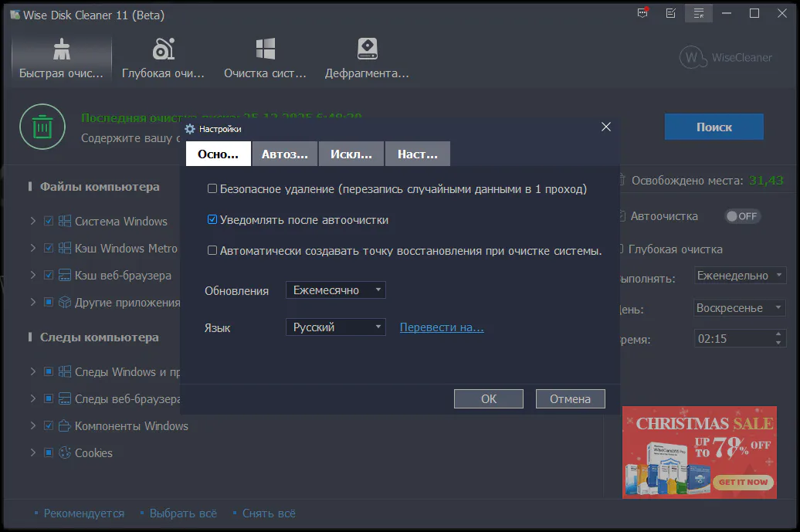Click the Перевести на... link
This screenshot has width=800, height=532.
point(442,327)
